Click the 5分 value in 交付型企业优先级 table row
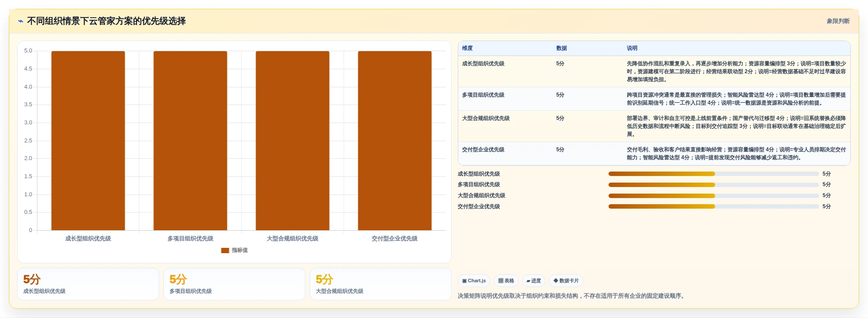The height and width of the screenshot is (318, 868). click(x=560, y=150)
